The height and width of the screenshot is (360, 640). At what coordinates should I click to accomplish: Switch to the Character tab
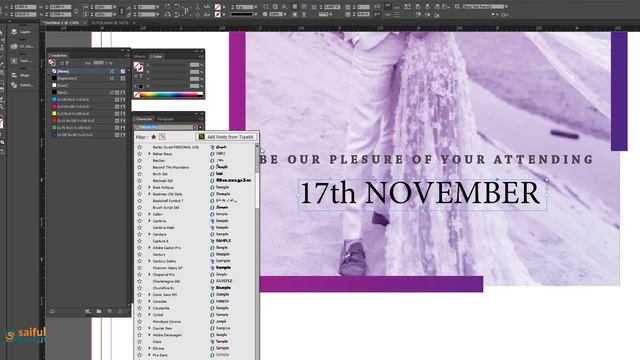(x=144, y=119)
